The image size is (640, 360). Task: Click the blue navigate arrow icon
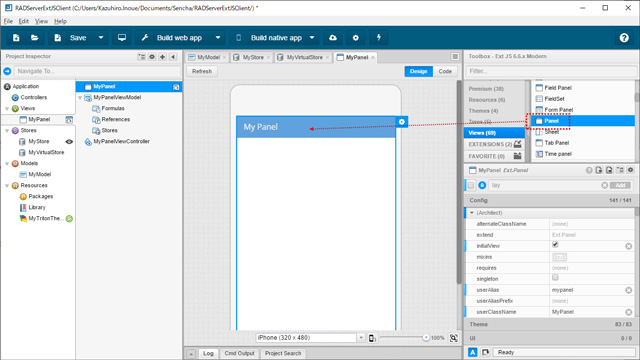[7, 71]
